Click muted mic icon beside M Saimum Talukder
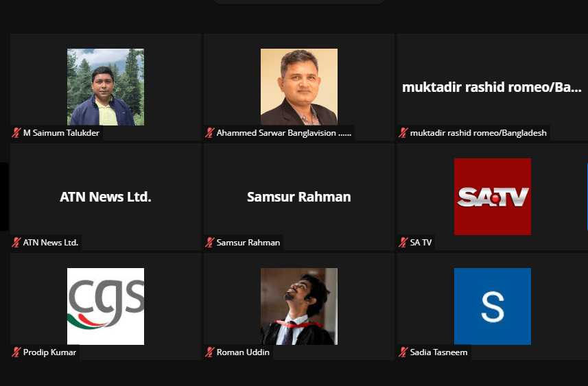 pos(16,132)
